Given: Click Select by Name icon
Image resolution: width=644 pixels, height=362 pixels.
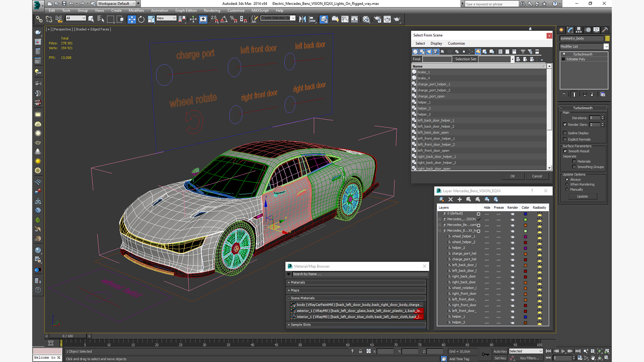Looking at the screenshot, I should (101, 19).
